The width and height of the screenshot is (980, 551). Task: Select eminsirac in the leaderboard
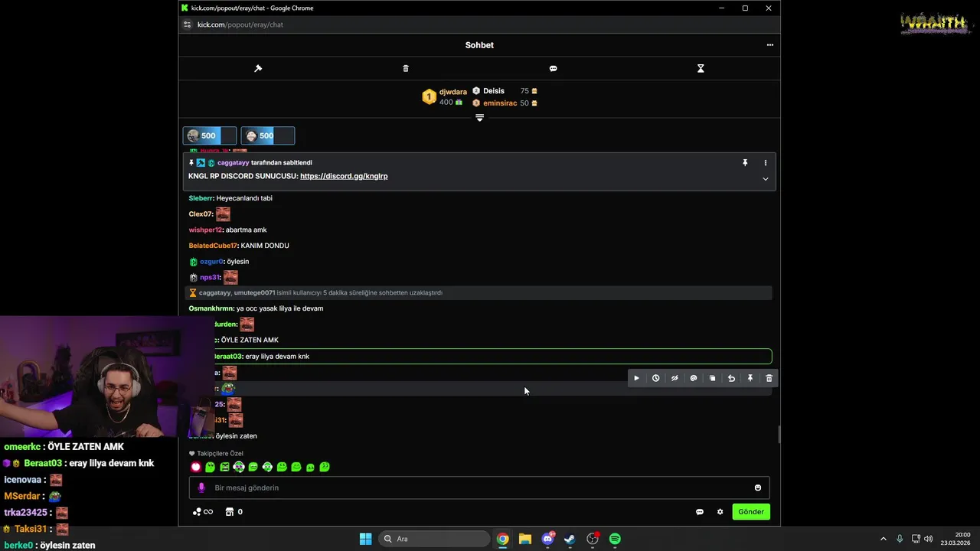click(x=500, y=103)
